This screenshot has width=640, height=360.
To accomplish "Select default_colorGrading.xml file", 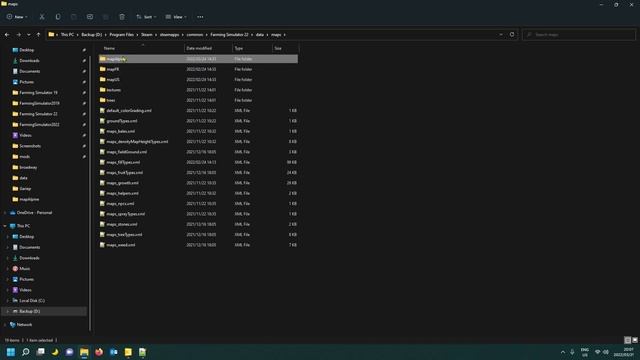I will tap(198, 111).
